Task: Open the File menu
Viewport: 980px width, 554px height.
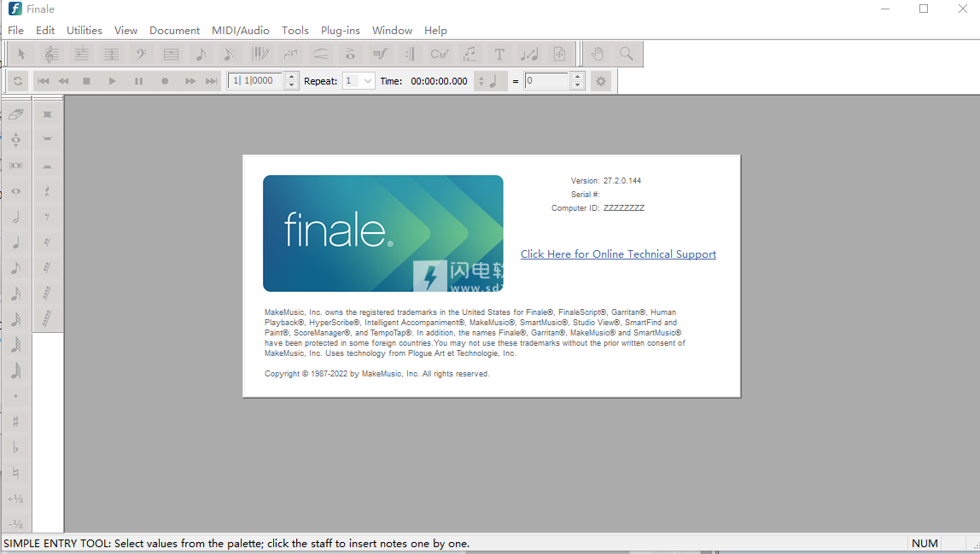Action: [15, 30]
